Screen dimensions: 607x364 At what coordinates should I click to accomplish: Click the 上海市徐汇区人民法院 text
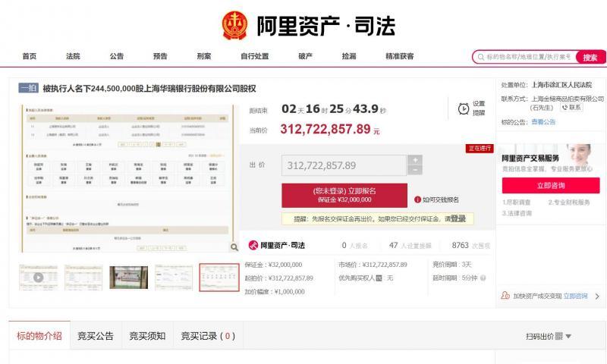561,85
